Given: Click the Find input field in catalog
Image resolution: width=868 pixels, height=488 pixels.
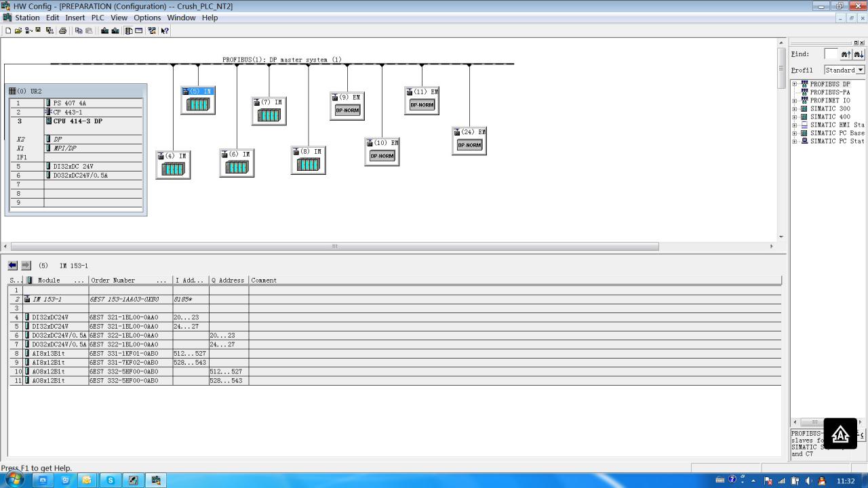Looking at the screenshot, I should coord(831,54).
